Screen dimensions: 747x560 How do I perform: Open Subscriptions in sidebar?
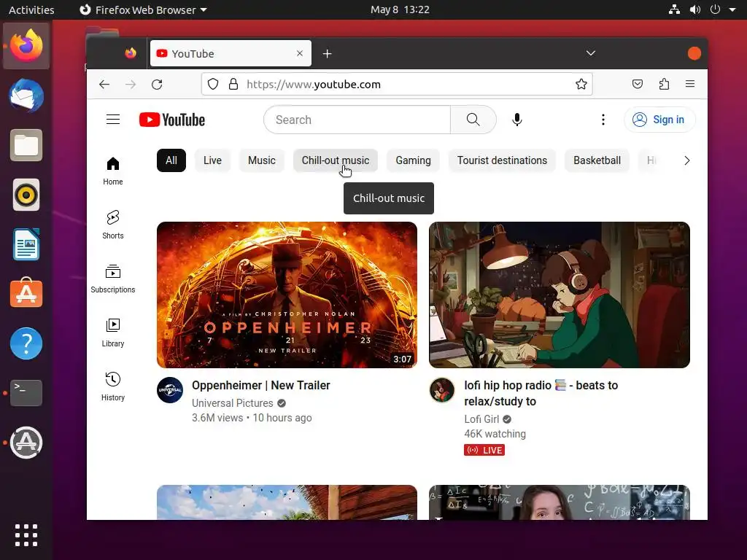pos(113,279)
